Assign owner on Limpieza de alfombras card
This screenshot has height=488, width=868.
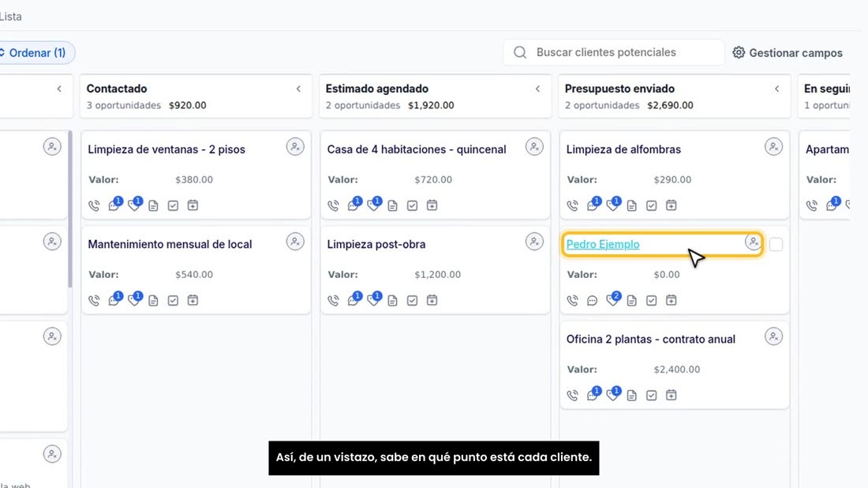(x=773, y=147)
